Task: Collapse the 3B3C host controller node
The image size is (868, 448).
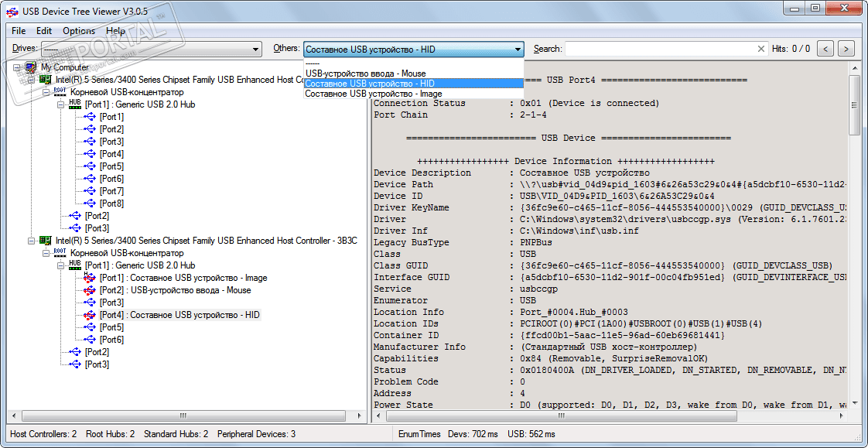Action: (31, 241)
